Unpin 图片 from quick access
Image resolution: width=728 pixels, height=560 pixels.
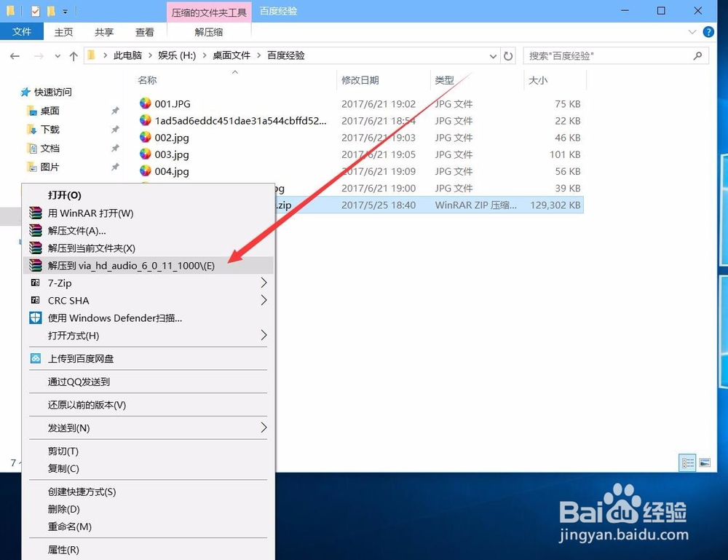click(114, 167)
